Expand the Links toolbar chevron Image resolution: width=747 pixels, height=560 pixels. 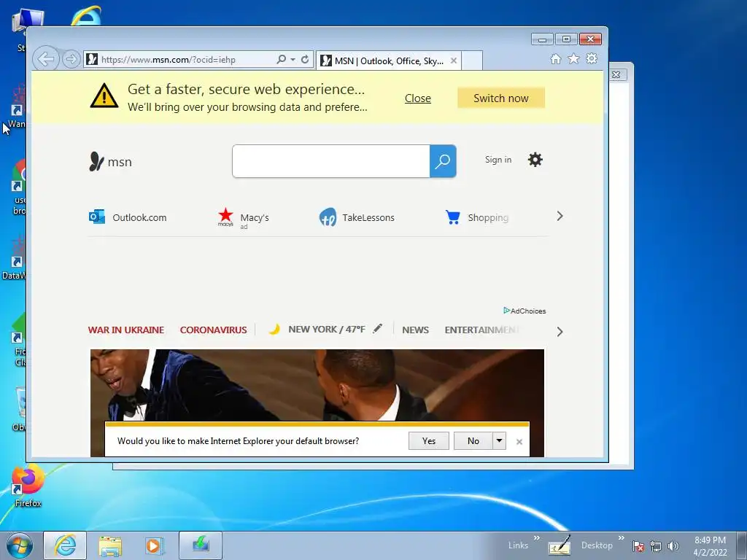pyautogui.click(x=537, y=538)
